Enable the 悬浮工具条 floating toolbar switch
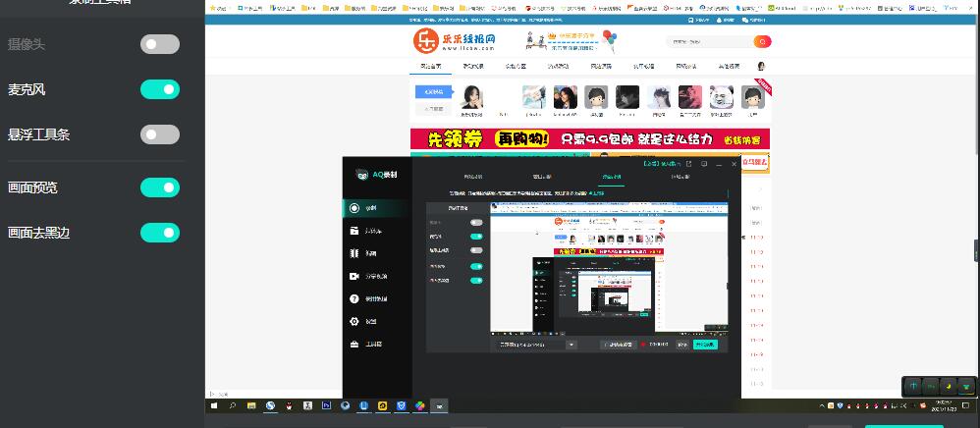 pyautogui.click(x=160, y=134)
